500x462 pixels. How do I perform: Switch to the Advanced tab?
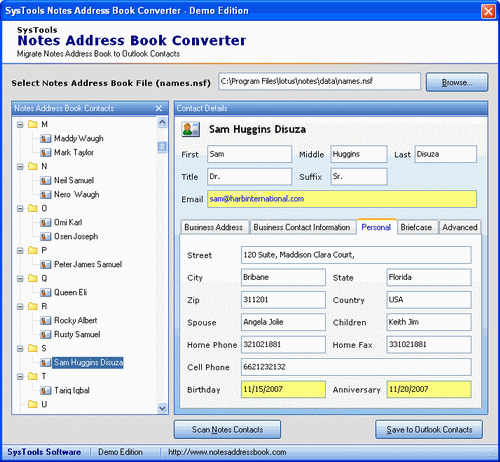[460, 227]
